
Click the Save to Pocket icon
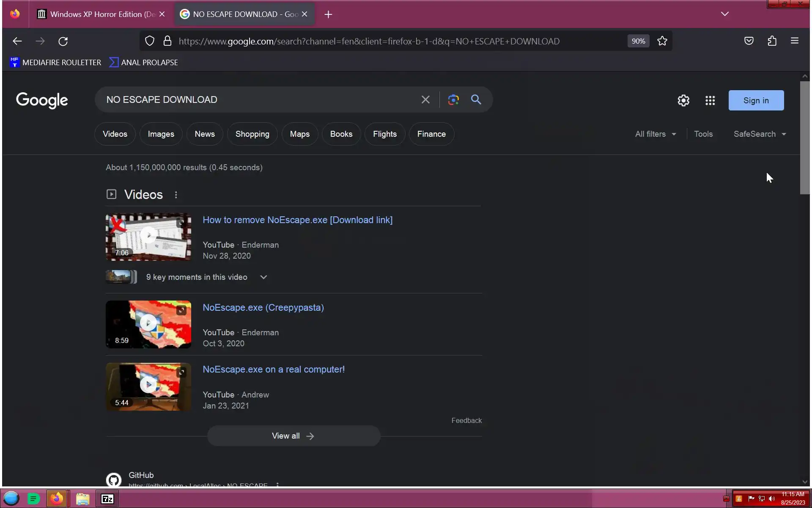[749, 41]
